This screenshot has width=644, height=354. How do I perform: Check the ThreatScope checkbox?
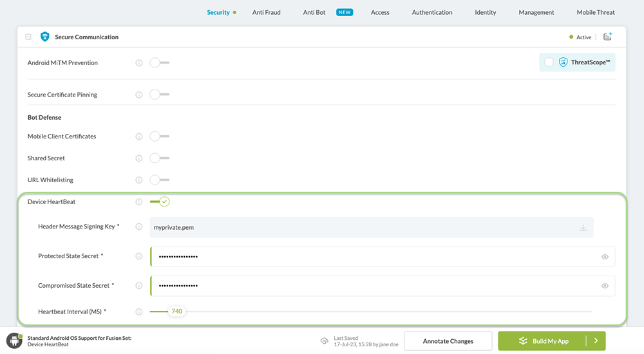(x=549, y=62)
